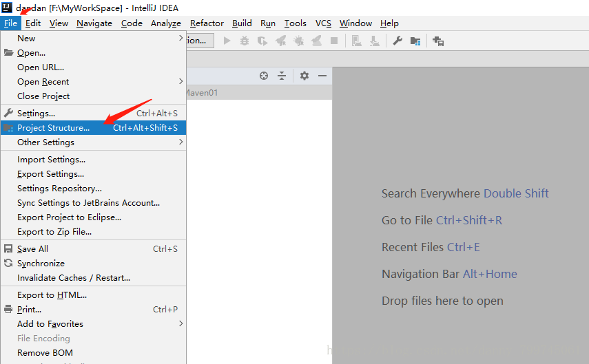Click the Collapse All icon in project panel

282,76
